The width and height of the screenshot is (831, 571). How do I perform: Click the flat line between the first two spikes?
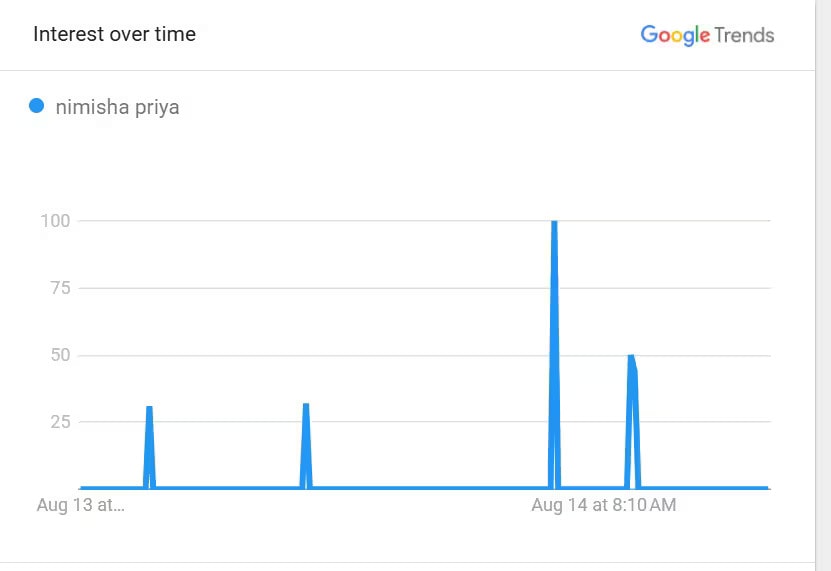pos(227,488)
